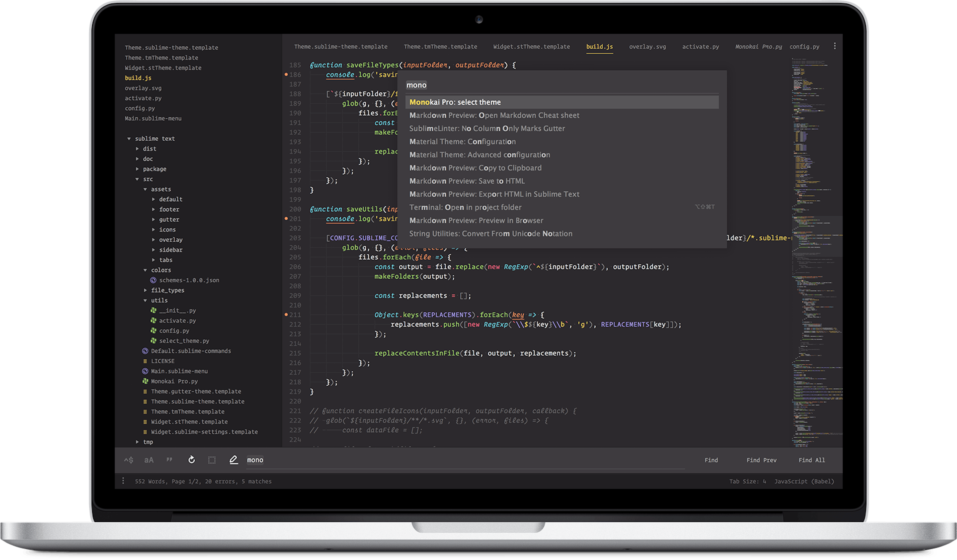Toggle regular expression search option
The width and height of the screenshot is (957, 560).
tap(129, 460)
